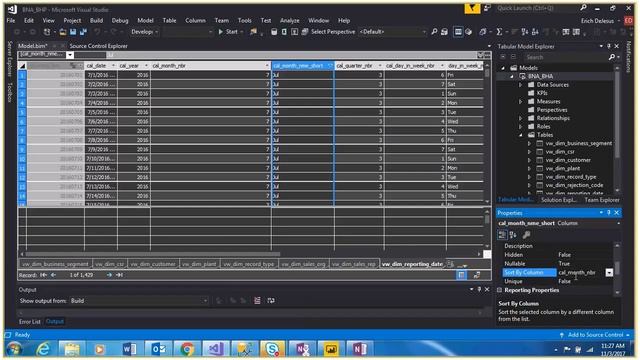640x360 pixels.
Task: Open the vw_dim_sales_org table tab
Action: coord(303,264)
